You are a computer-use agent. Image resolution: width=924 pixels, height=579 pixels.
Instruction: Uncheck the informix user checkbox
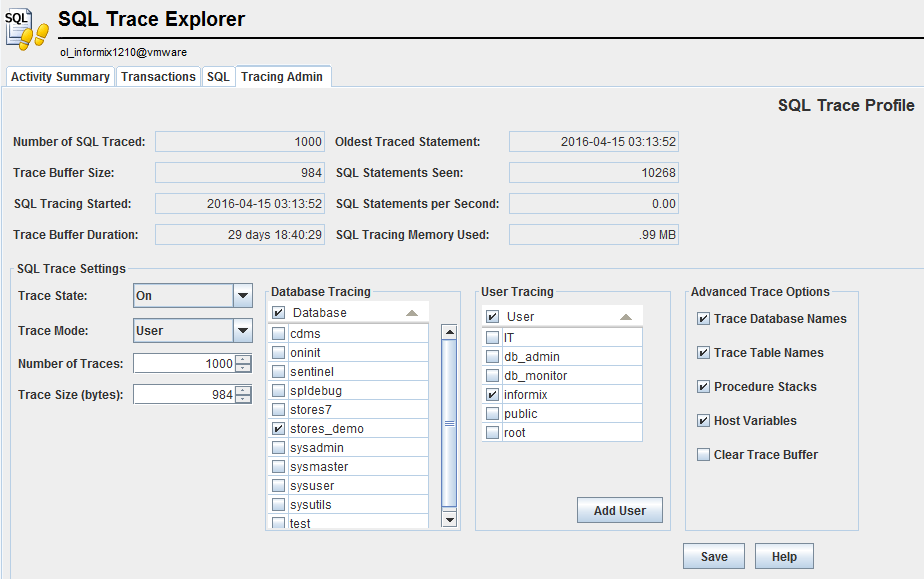coord(492,395)
